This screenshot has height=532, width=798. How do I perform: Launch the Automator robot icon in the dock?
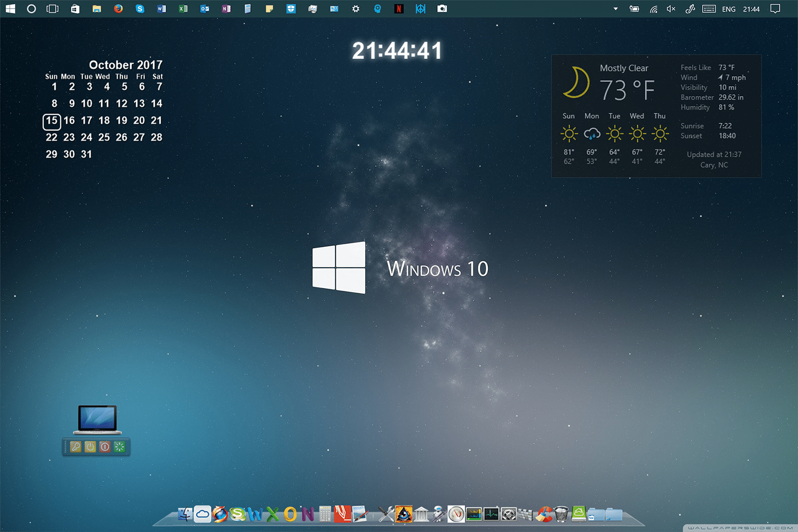tap(438, 514)
